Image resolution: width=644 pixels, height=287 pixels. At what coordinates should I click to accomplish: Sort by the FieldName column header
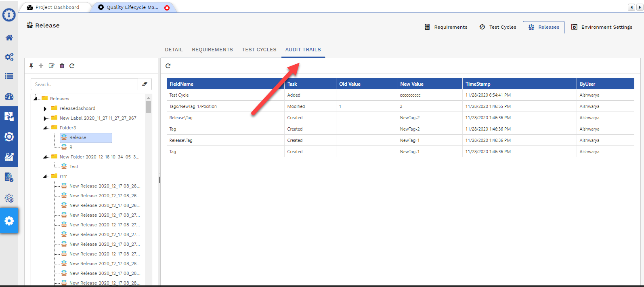(225, 84)
